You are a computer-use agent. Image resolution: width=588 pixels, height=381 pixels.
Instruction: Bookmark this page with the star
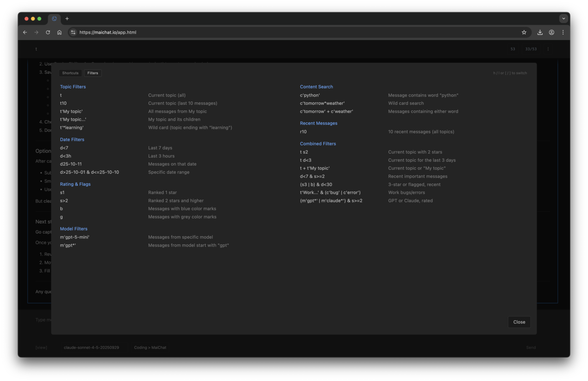pos(524,32)
